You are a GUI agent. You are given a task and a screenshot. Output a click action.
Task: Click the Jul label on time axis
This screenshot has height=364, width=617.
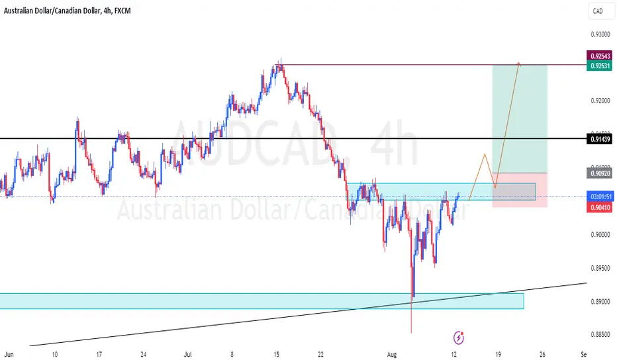pyautogui.click(x=188, y=354)
